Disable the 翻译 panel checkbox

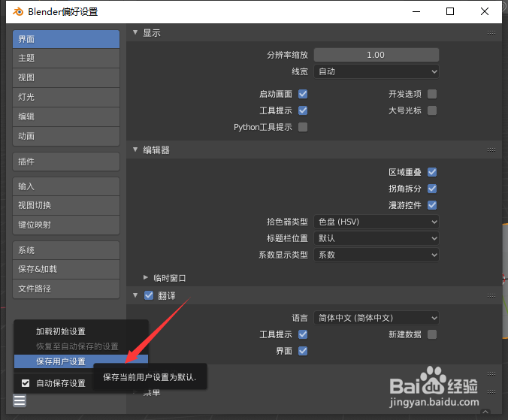149,295
